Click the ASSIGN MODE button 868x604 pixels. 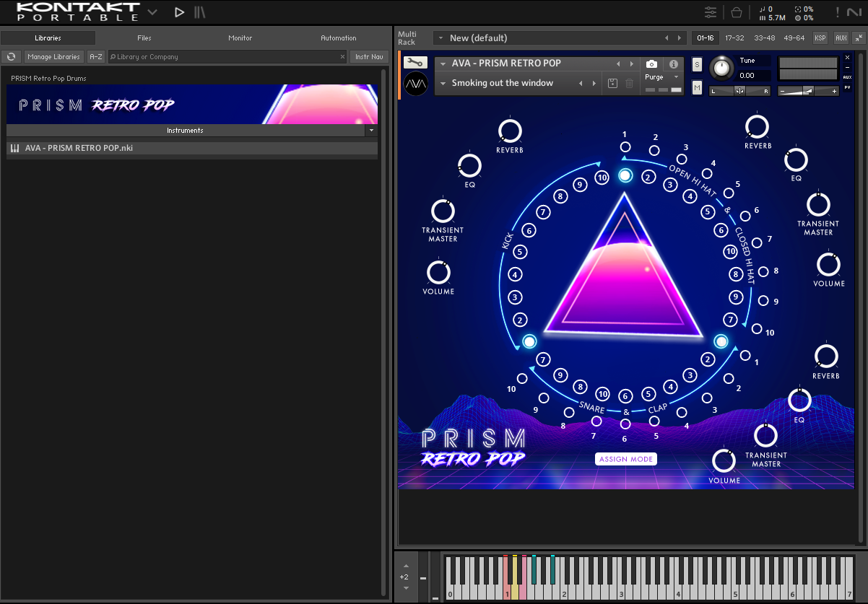(x=626, y=459)
